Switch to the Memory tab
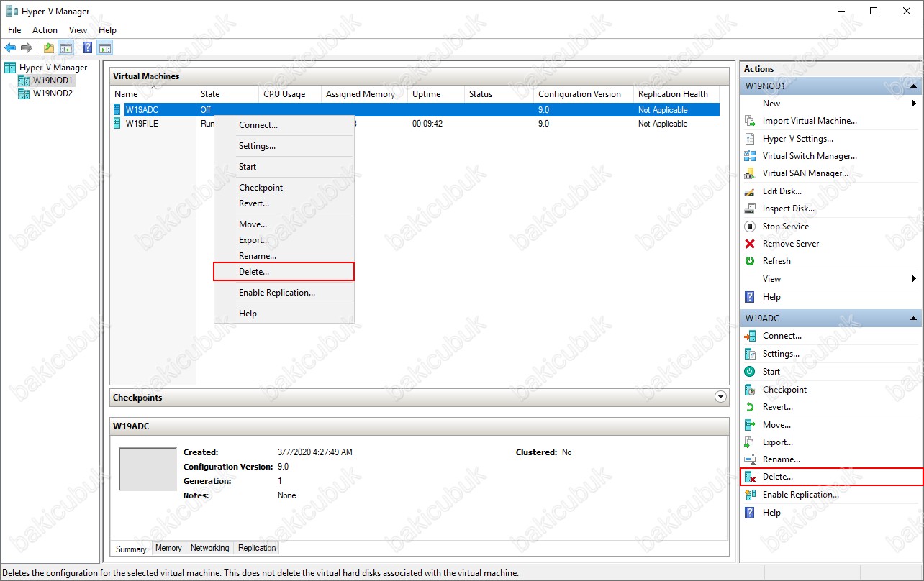The image size is (924, 581). tap(168, 548)
